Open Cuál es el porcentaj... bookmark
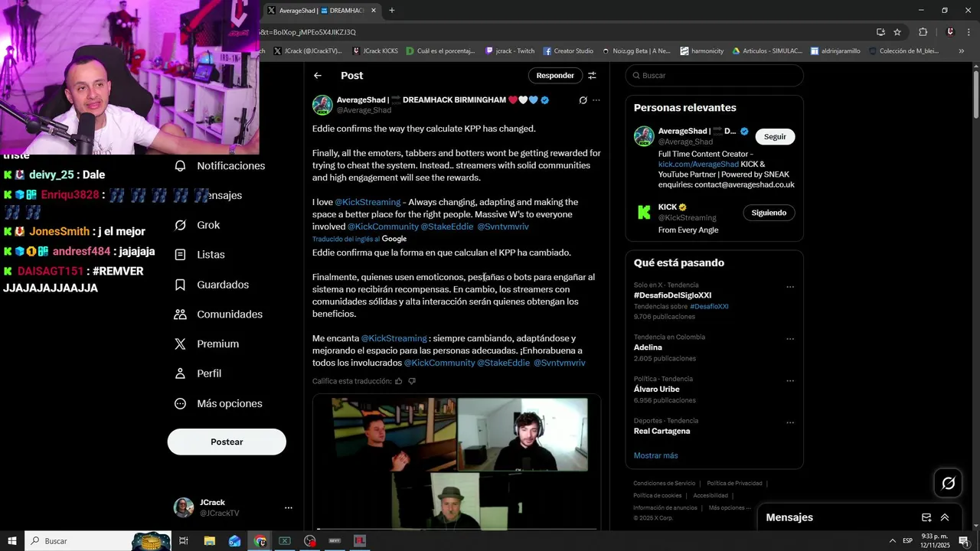The height and width of the screenshot is (551, 980). click(441, 51)
